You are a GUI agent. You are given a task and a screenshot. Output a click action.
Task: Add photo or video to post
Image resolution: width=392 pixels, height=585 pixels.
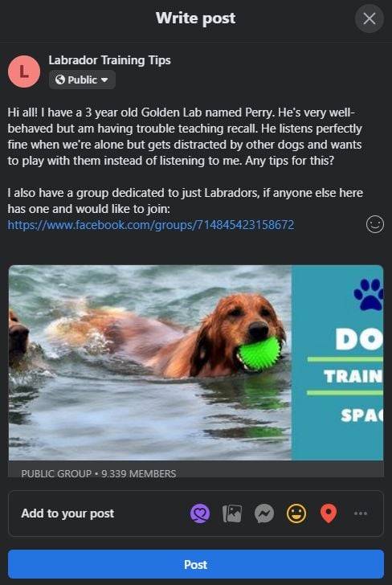pyautogui.click(x=232, y=513)
